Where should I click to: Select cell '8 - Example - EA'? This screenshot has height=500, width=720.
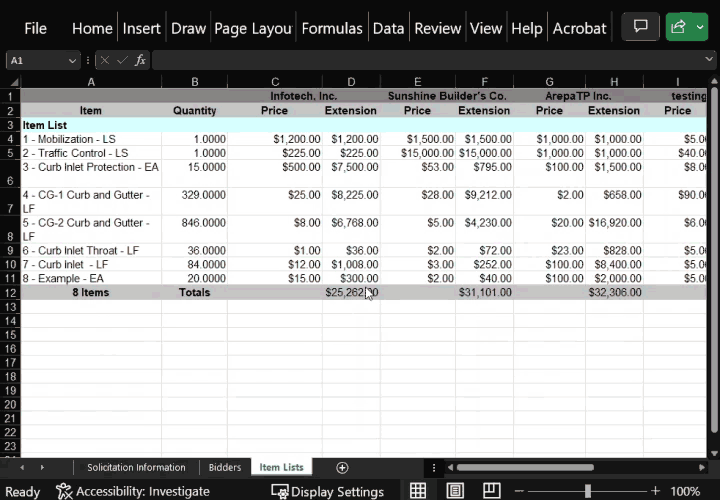click(x=91, y=278)
